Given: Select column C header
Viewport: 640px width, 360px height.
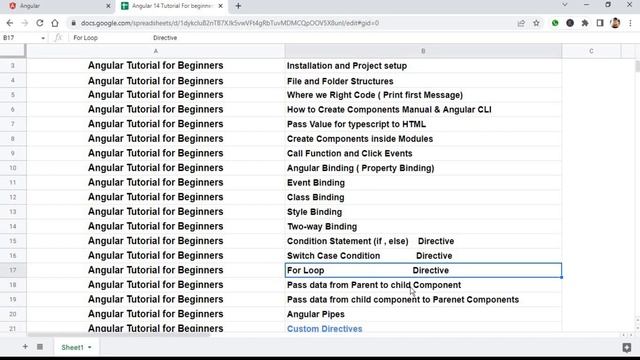Looking at the screenshot, I should [x=591, y=51].
